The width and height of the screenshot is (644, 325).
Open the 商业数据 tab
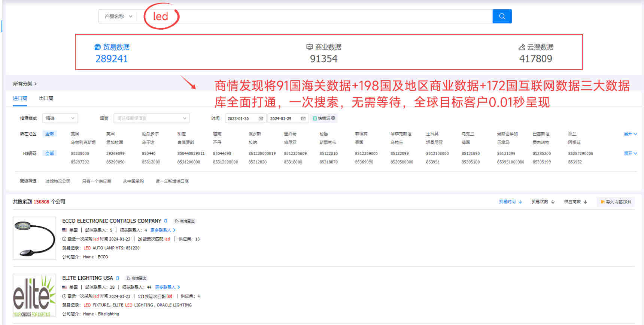click(x=324, y=47)
